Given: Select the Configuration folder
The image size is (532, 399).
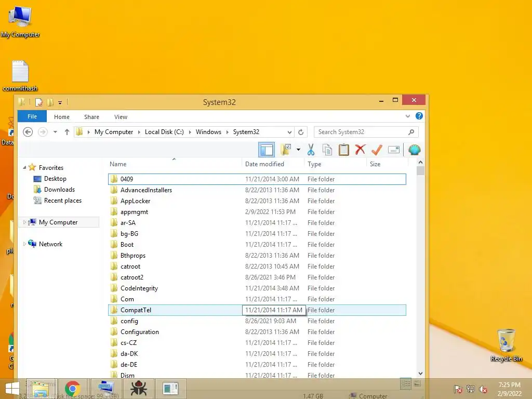Looking at the screenshot, I should [257, 332].
